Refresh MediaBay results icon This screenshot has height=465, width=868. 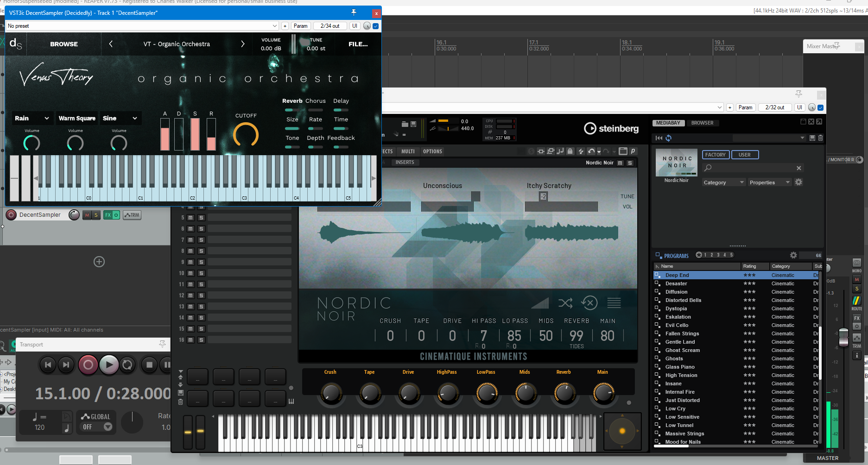[668, 138]
